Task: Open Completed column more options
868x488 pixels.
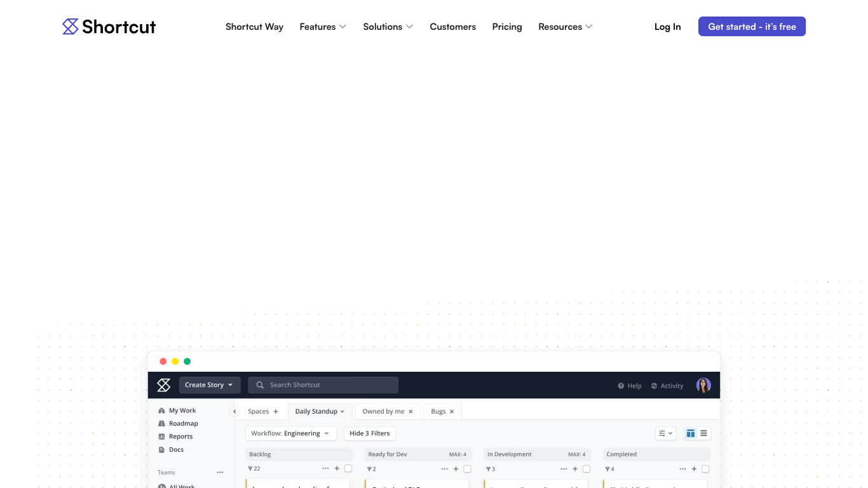Action: (x=683, y=469)
